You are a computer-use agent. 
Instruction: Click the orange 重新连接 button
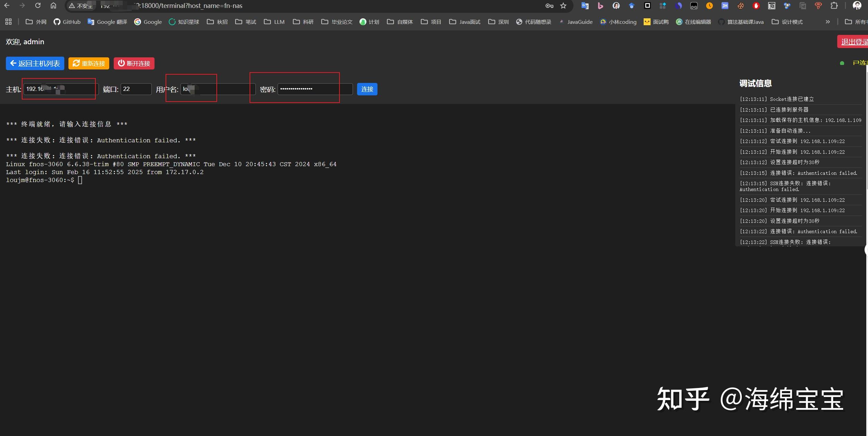(89, 63)
